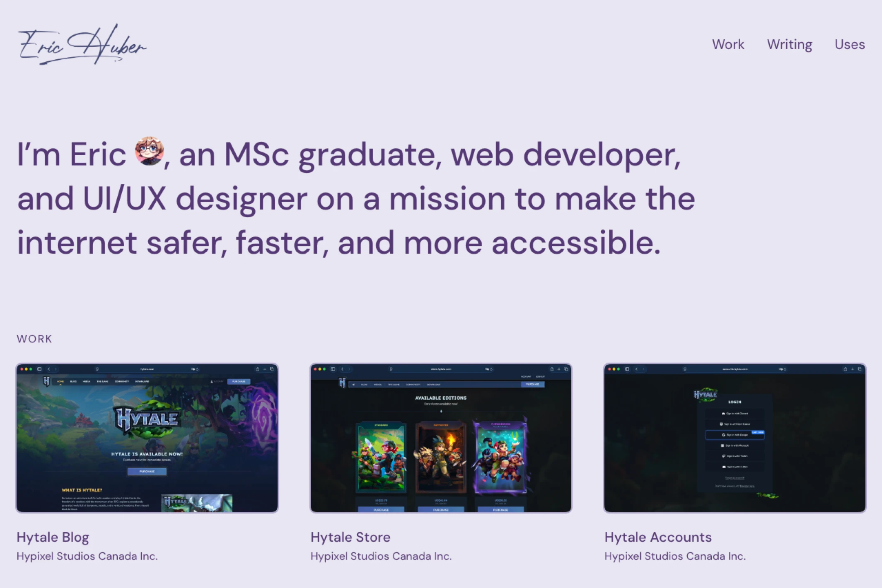Viewport: 882px width, 588px height.
Task: Click the WORK section heading
Action: click(x=34, y=339)
